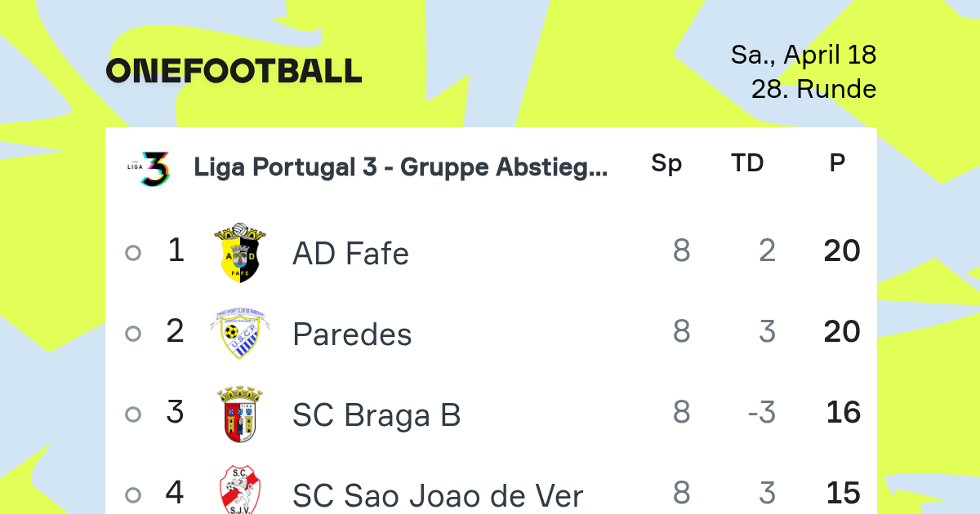Open the Paredes team name
The width and height of the screenshot is (980, 514).
point(352,335)
